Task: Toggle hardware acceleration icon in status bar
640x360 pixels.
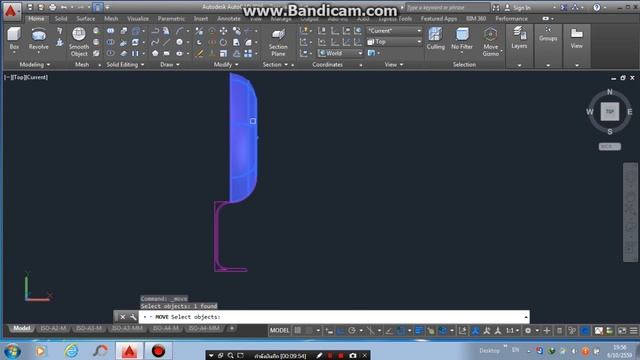Action: pos(585,331)
